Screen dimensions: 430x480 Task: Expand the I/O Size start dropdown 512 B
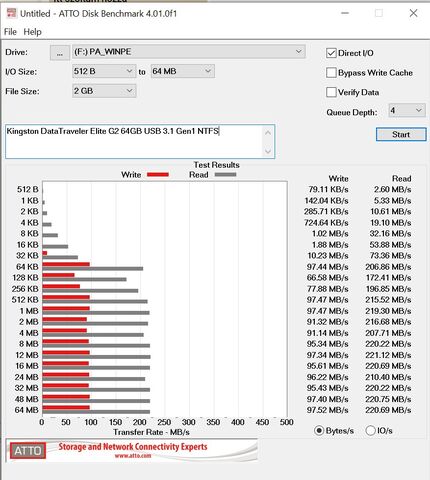(x=104, y=71)
